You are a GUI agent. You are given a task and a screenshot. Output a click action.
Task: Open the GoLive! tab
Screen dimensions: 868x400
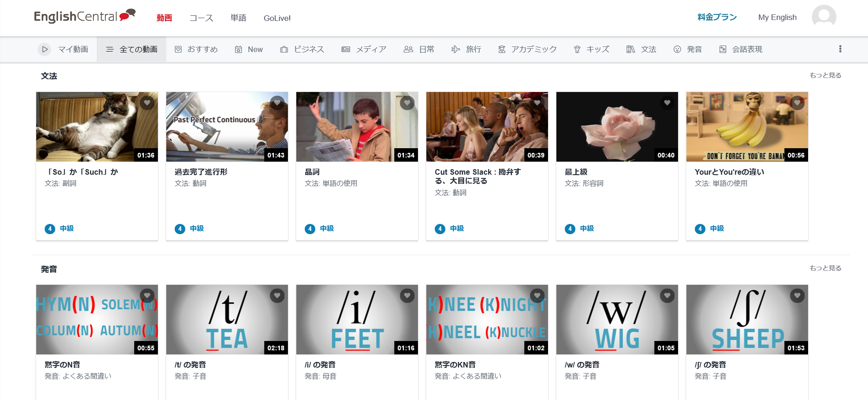277,18
